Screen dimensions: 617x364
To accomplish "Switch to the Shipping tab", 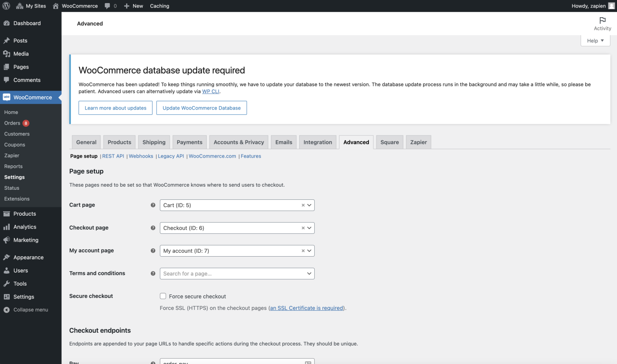I will 154,142.
